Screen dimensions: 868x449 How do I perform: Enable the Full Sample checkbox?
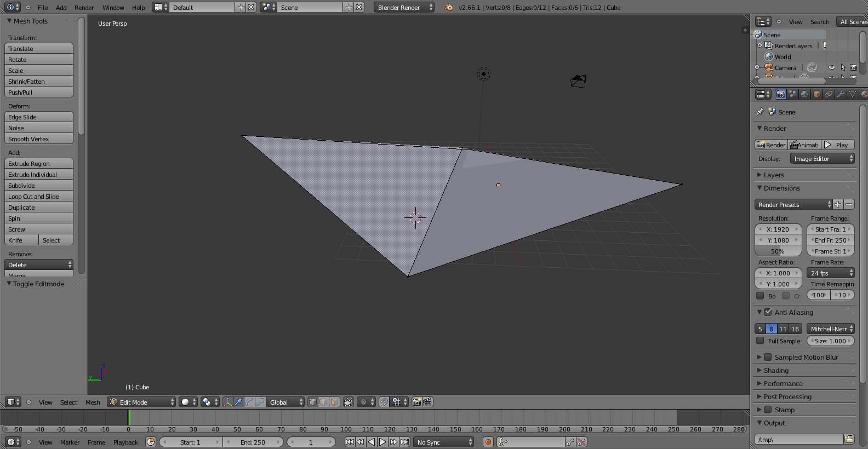click(x=760, y=341)
